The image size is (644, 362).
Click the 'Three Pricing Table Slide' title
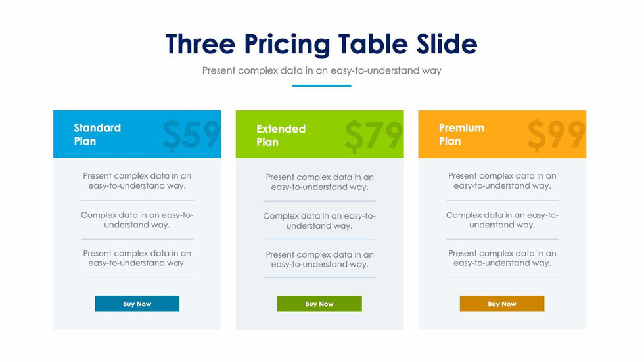pyautogui.click(x=321, y=44)
